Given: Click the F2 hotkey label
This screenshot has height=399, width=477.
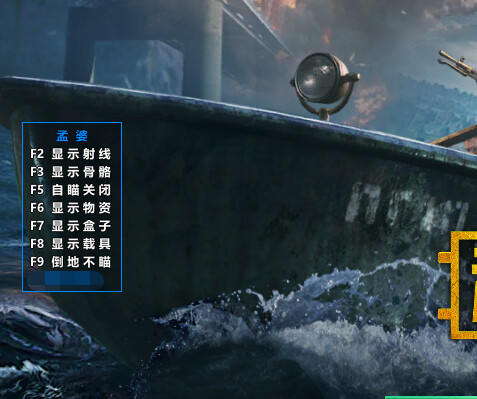Looking at the screenshot, I should 37,154.
